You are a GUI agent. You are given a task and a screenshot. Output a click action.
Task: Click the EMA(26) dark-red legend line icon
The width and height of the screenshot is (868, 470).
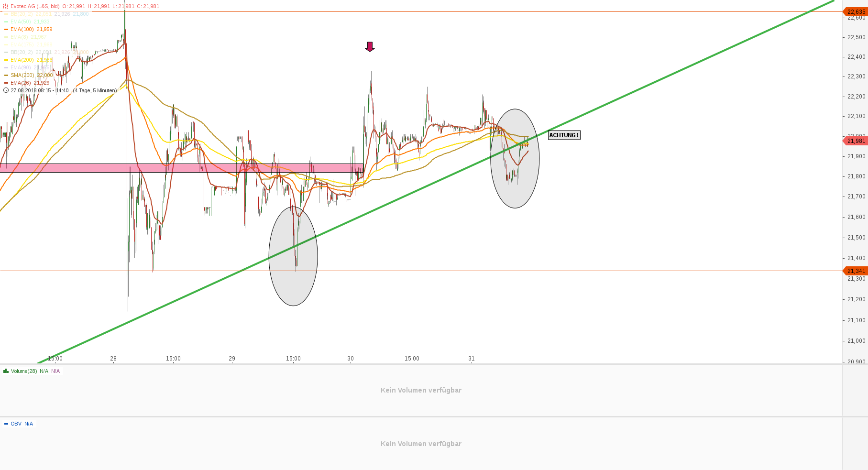click(5, 83)
